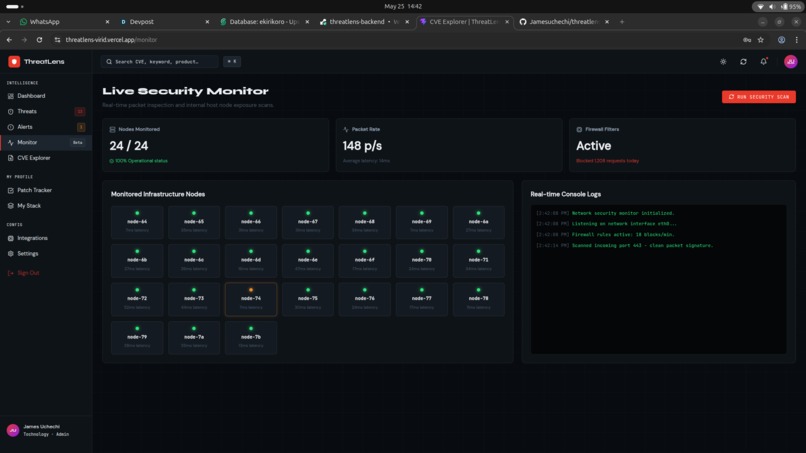Viewport: 806px width, 453px height.
Task: Go back with browser back arrow
Action: pos(9,40)
